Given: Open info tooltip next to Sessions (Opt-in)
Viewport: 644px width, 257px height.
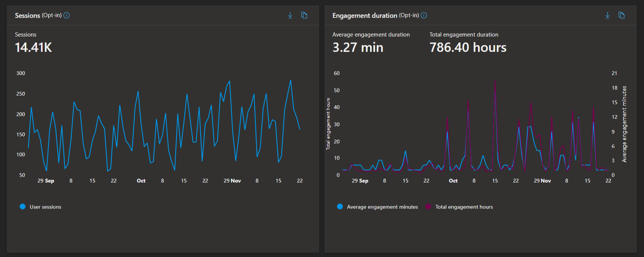Looking at the screenshot, I should pos(66,15).
